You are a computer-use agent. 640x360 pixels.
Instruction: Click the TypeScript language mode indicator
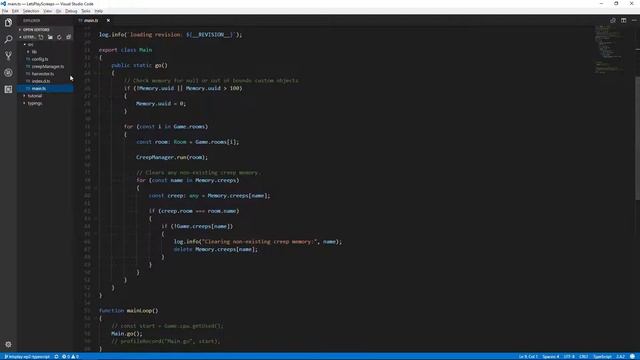(602, 357)
